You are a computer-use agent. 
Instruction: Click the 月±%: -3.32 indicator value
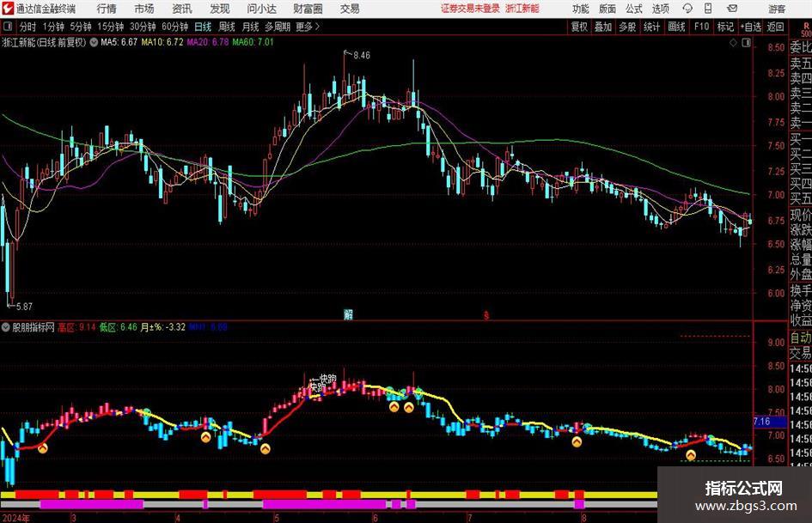163,327
